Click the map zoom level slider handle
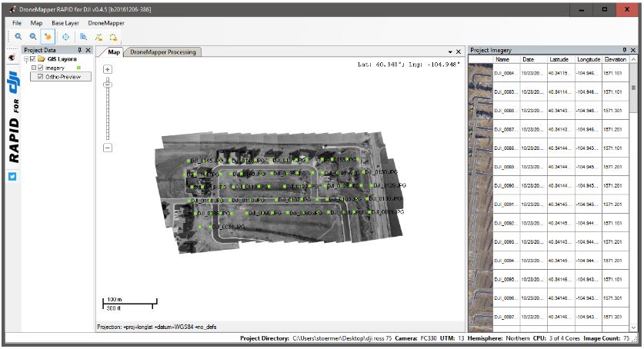Viewport: 644px width, 349px height. (x=108, y=85)
